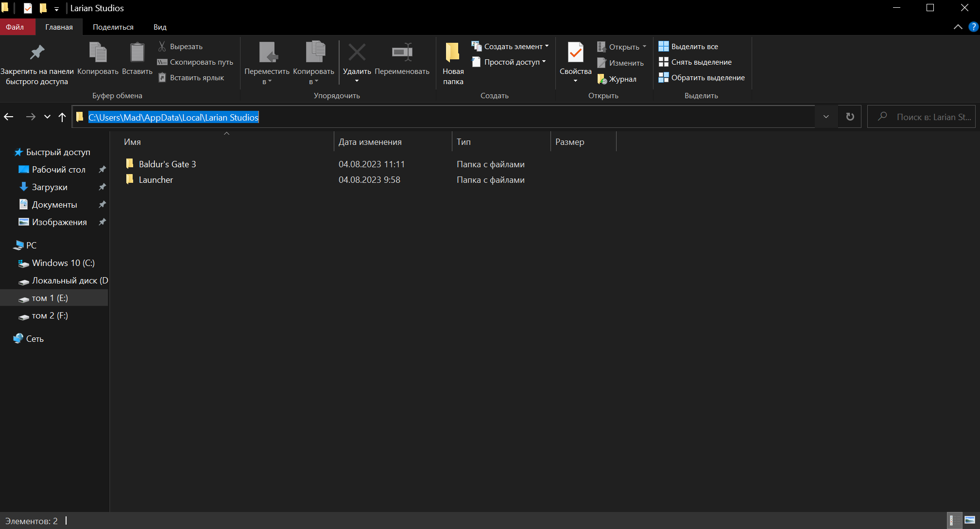This screenshot has width=980, height=529.
Task: Click Launcher date 04.08.2023 9:58
Action: 369,180
